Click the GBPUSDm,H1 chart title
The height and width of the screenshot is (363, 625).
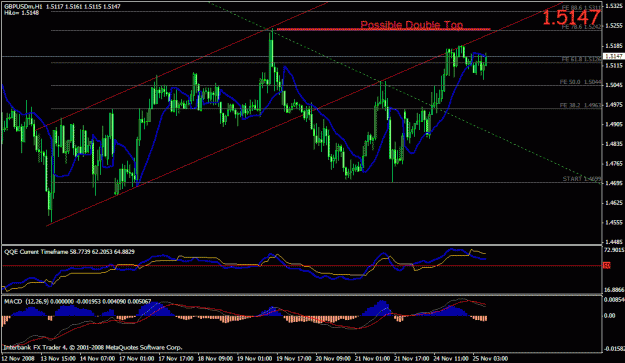24,6
